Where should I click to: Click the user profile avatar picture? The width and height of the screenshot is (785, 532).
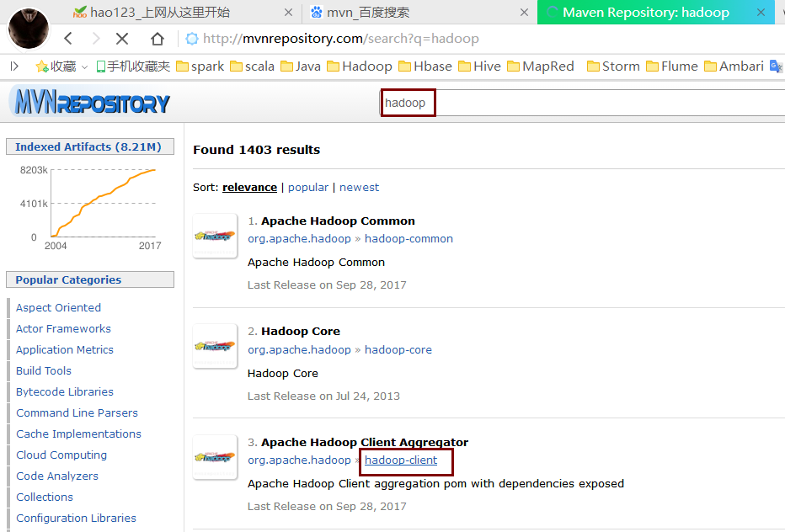(x=29, y=29)
